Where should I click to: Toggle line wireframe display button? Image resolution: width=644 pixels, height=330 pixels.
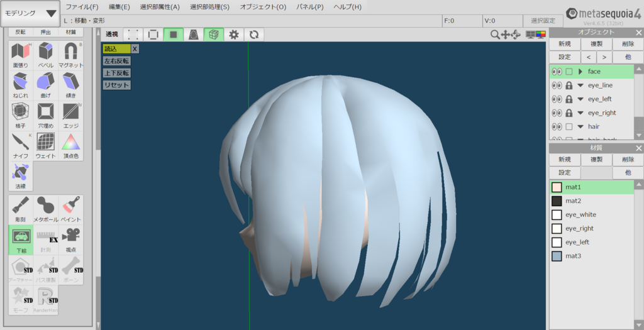point(153,35)
